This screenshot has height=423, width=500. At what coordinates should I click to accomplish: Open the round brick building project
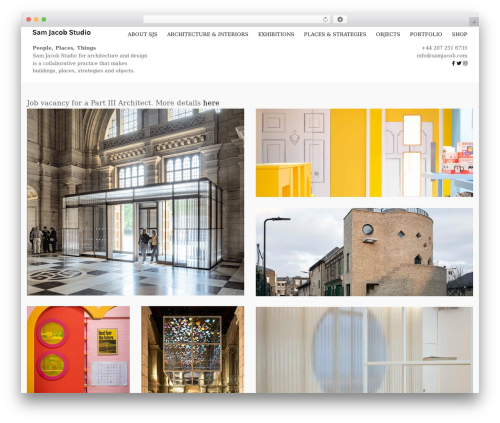click(364, 252)
